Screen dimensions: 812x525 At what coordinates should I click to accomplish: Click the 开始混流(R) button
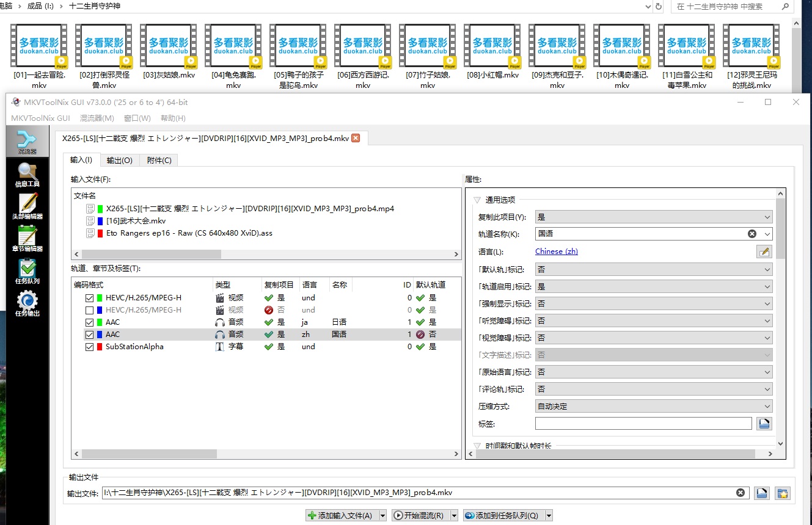click(420, 515)
